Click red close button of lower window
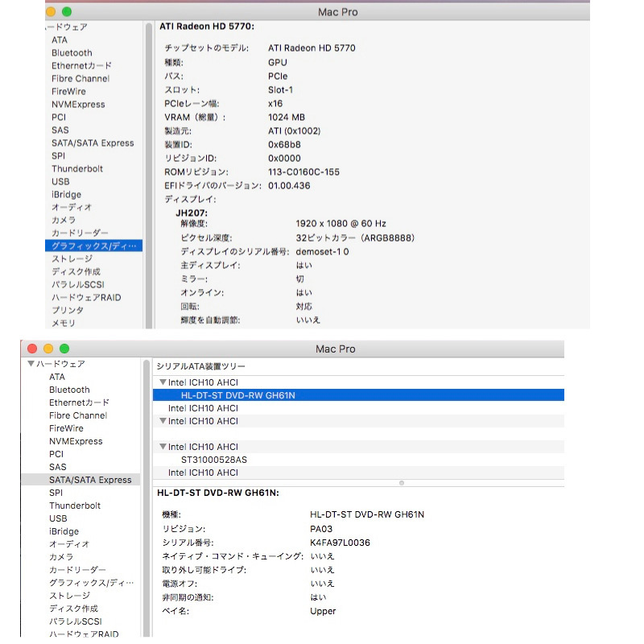 [32, 349]
